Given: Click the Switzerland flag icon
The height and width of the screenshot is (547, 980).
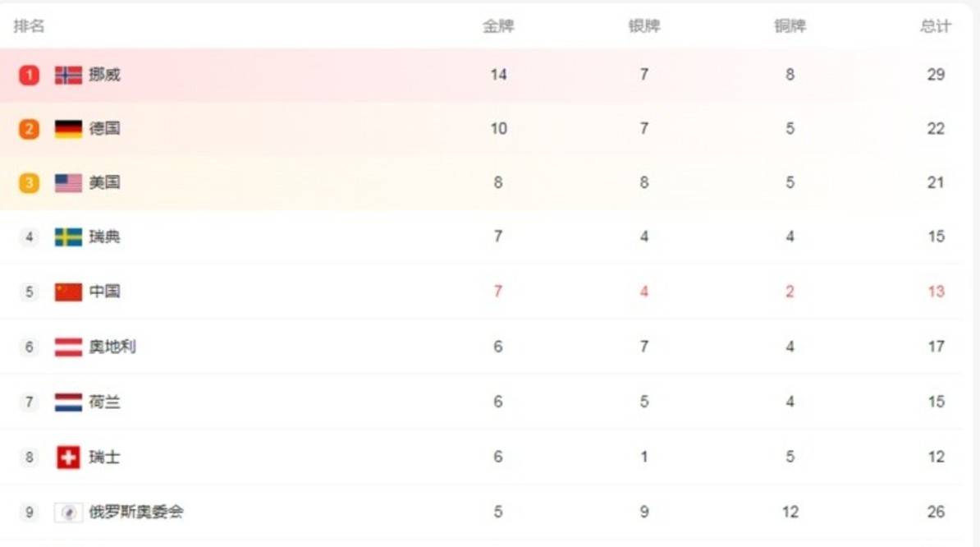Looking at the screenshot, I should coord(68,457).
